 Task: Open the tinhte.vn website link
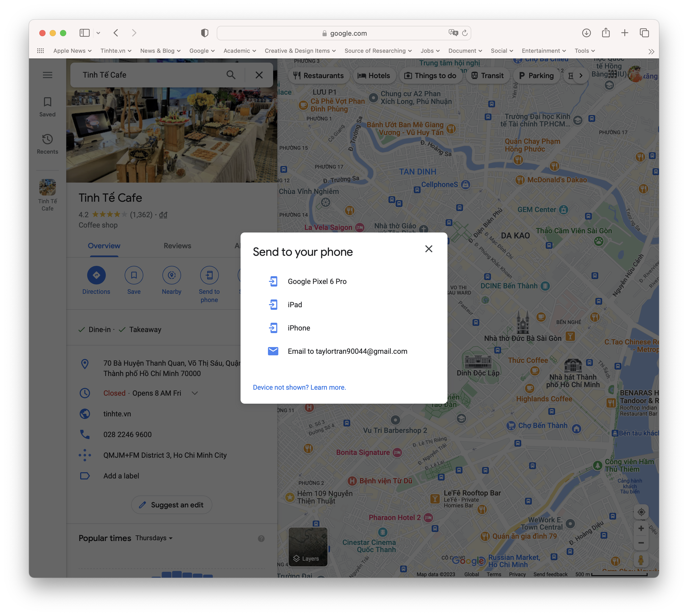coord(117,414)
